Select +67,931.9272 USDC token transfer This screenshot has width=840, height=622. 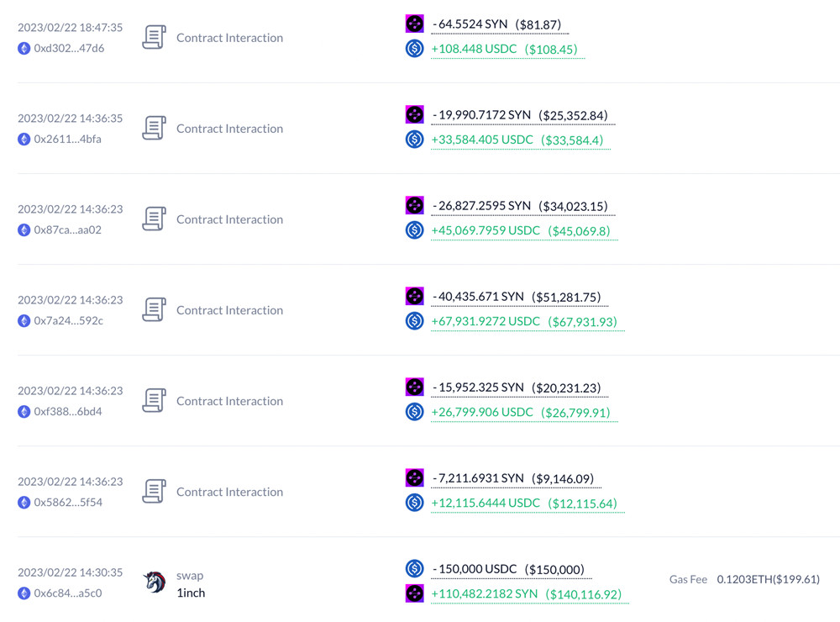coord(486,321)
